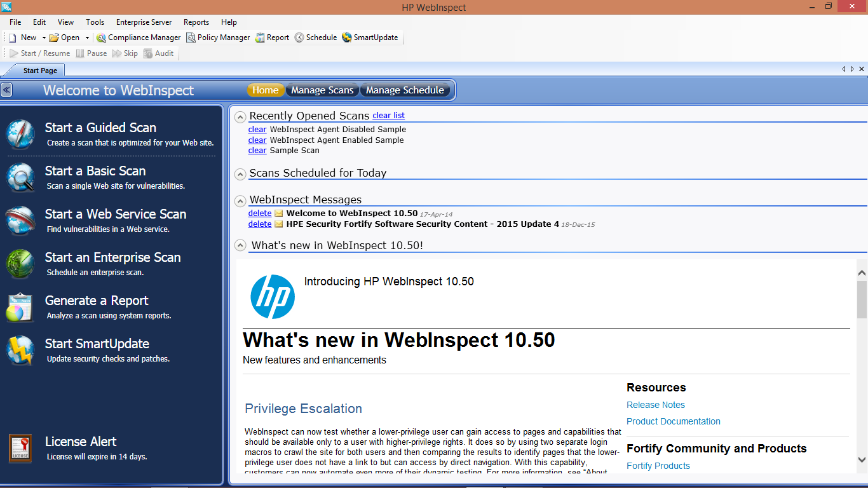Click the Pause scan button
The image size is (868, 488).
tap(92, 53)
